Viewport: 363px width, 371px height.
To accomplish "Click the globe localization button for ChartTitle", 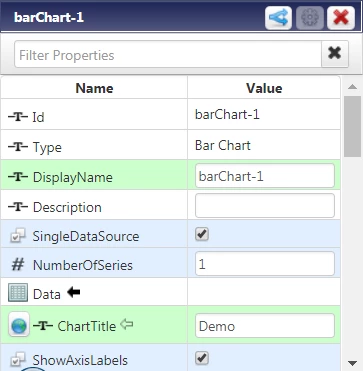I will click(x=19, y=324).
